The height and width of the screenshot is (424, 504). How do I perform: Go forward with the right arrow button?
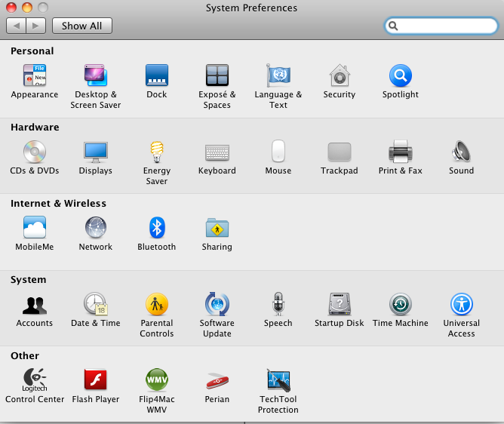[x=35, y=26]
